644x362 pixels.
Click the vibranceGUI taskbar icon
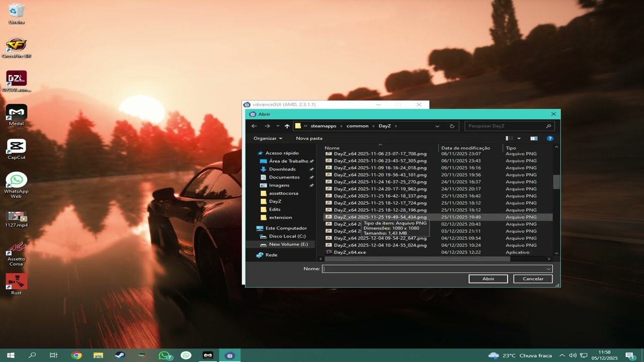tap(230, 355)
